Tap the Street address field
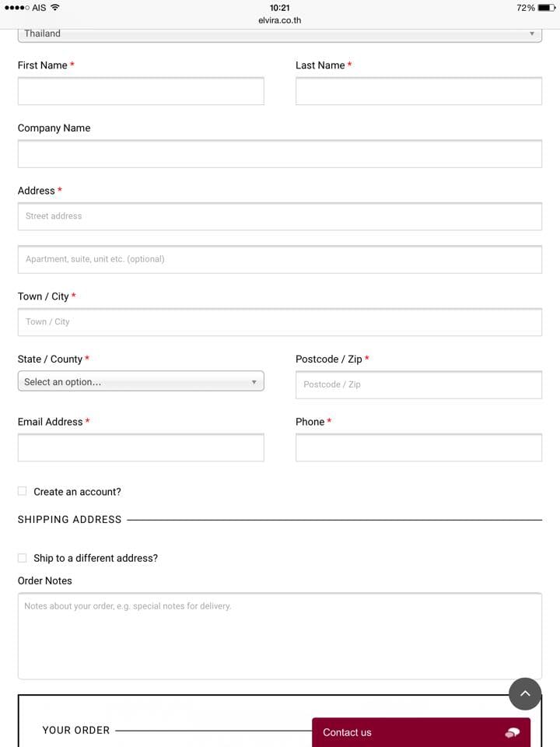 click(280, 216)
